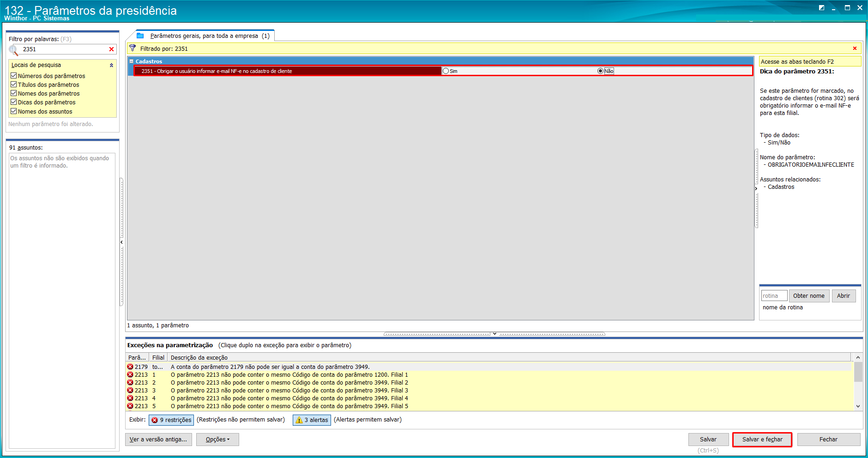The image size is (868, 458).
Task: Click exceptions list scroll-up arrow
Action: pyautogui.click(x=858, y=357)
